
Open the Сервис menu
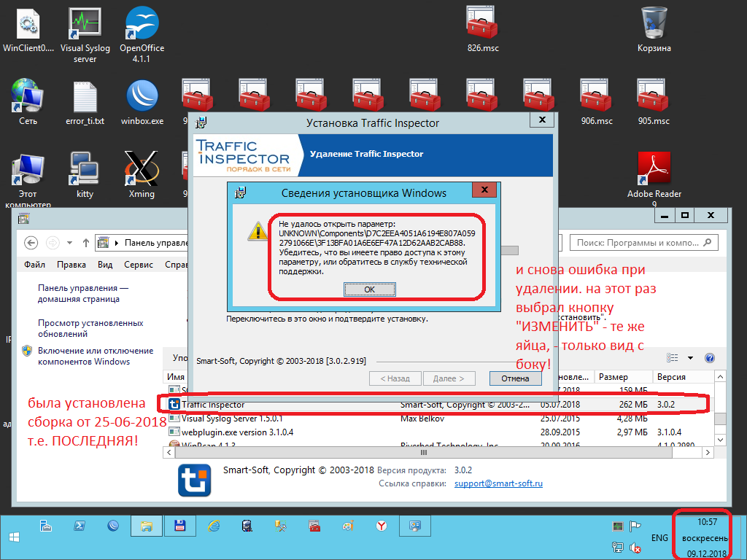click(139, 264)
